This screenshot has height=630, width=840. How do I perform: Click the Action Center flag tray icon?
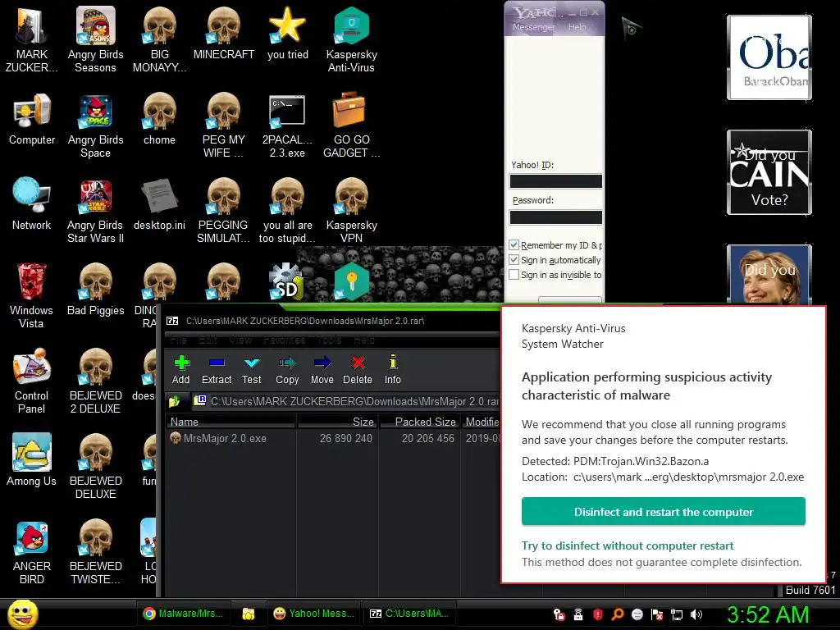click(657, 614)
